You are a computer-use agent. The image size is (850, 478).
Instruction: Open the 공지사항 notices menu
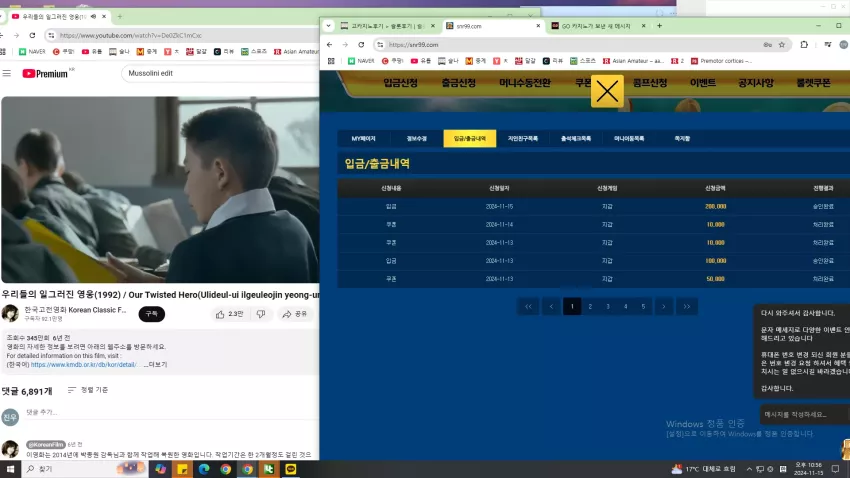(756, 83)
